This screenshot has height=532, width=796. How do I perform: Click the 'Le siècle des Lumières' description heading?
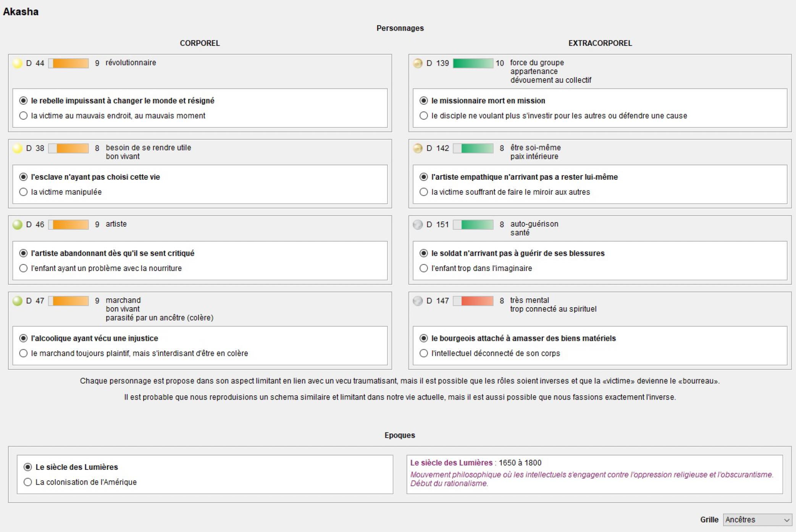coord(451,463)
